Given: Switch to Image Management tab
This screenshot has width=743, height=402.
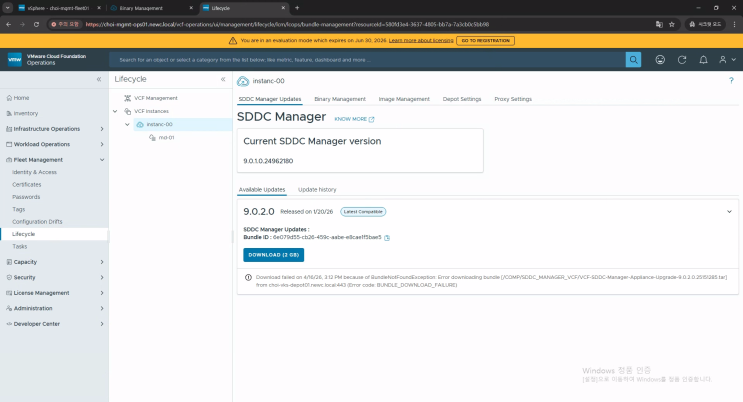Looking at the screenshot, I should [x=404, y=99].
